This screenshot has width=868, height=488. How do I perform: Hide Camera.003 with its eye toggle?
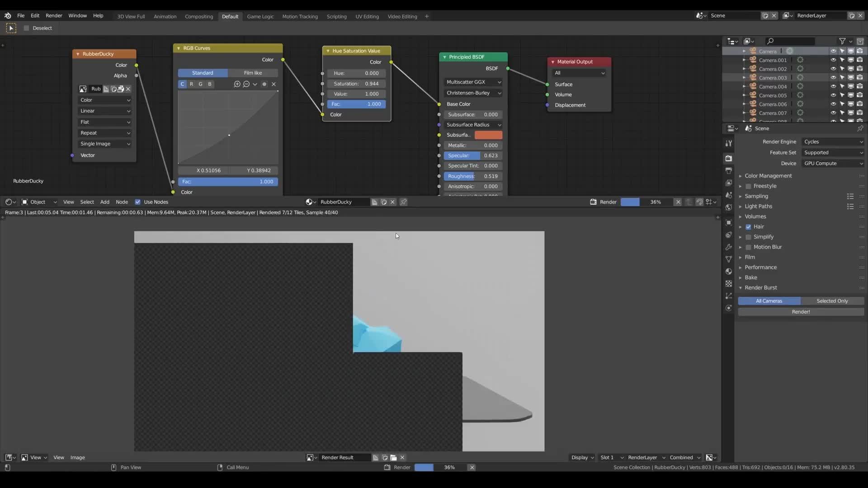833,77
